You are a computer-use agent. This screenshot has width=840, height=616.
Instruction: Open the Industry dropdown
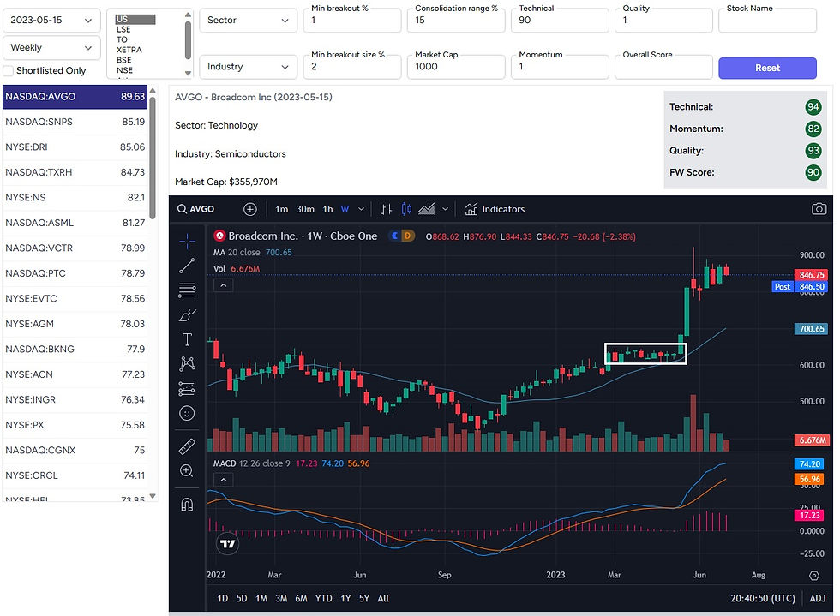pyautogui.click(x=248, y=67)
